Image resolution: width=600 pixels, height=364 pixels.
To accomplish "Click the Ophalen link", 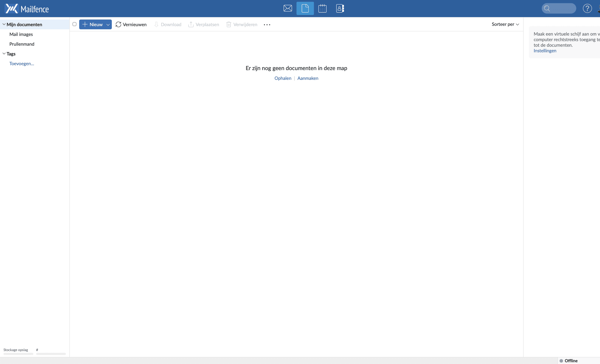I will [282, 78].
